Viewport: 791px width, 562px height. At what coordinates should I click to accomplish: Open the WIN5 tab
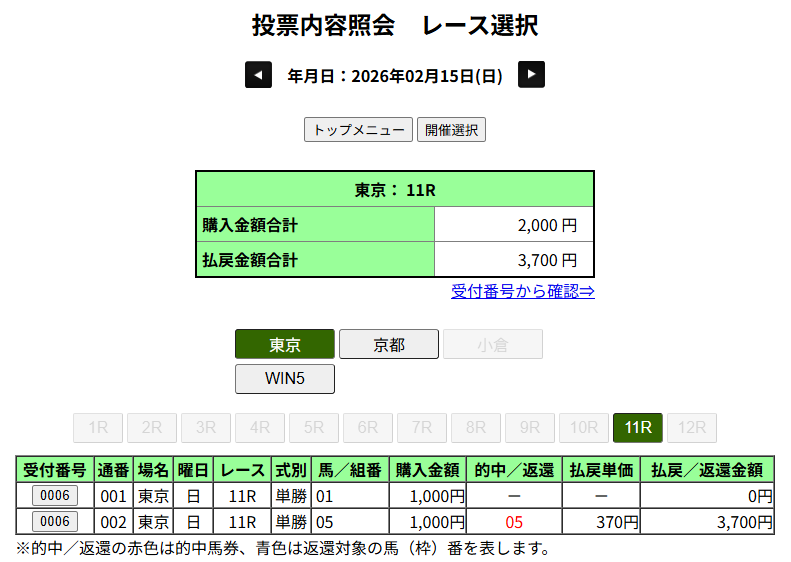tap(285, 379)
